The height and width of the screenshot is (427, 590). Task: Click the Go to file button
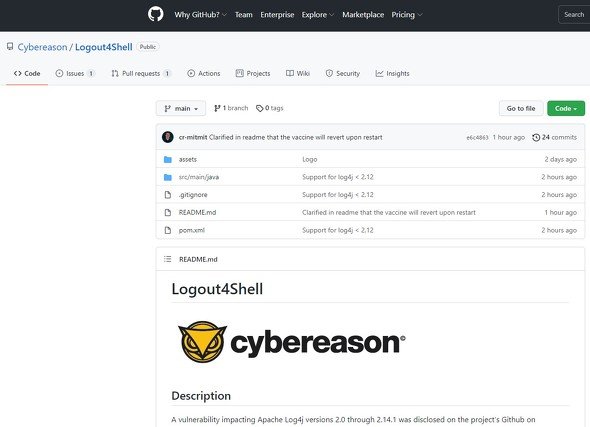[521, 108]
